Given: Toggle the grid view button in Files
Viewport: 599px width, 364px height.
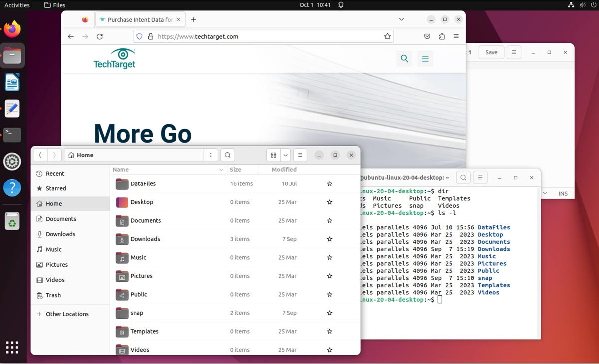Looking at the screenshot, I should pyautogui.click(x=273, y=155).
